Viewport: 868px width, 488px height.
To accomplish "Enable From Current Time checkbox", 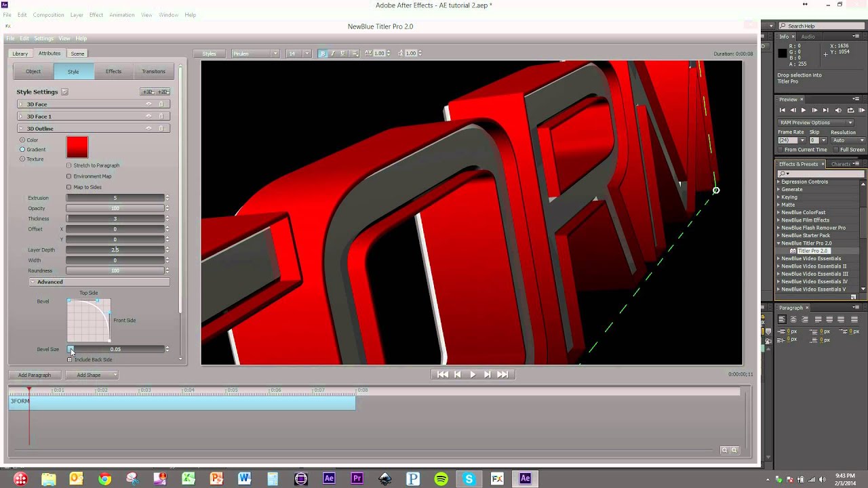I will 781,150.
